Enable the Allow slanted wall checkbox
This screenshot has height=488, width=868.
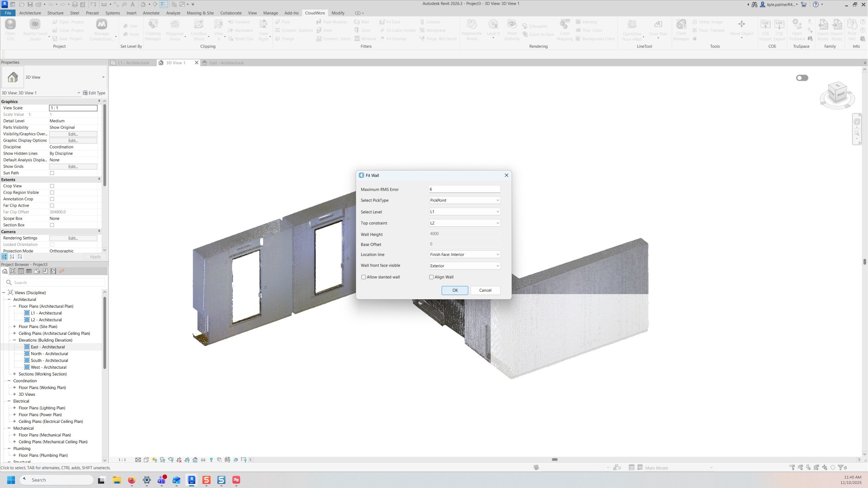point(364,277)
